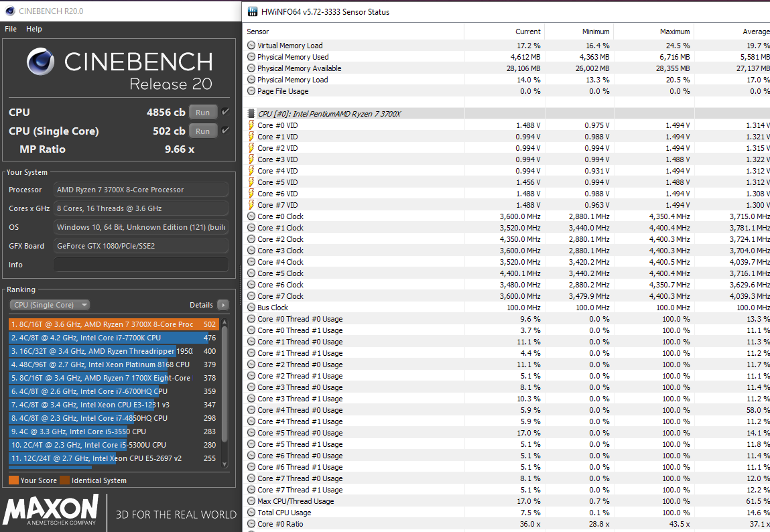Click the HWiNFO64 title bar app icon

tap(253, 11)
